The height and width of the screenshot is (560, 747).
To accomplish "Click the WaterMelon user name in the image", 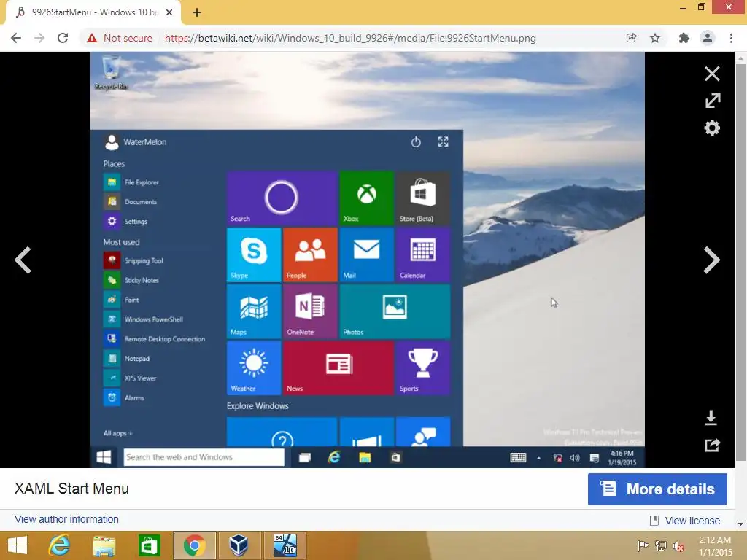I will pyautogui.click(x=145, y=142).
